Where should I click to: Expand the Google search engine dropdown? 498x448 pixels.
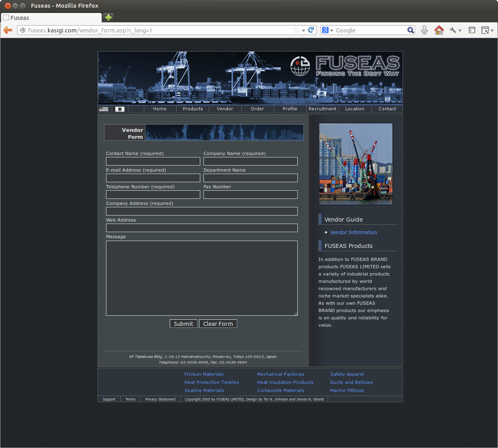click(328, 30)
